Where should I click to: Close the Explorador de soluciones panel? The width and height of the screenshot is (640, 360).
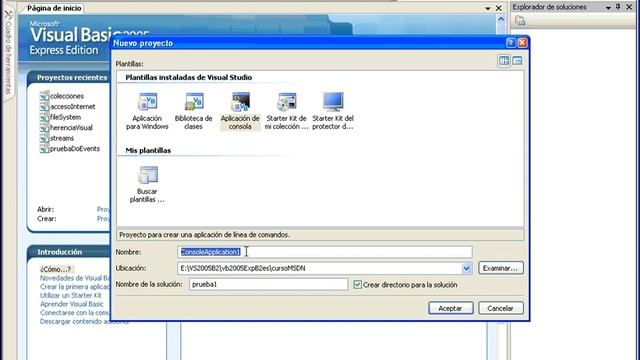[x=629, y=7]
